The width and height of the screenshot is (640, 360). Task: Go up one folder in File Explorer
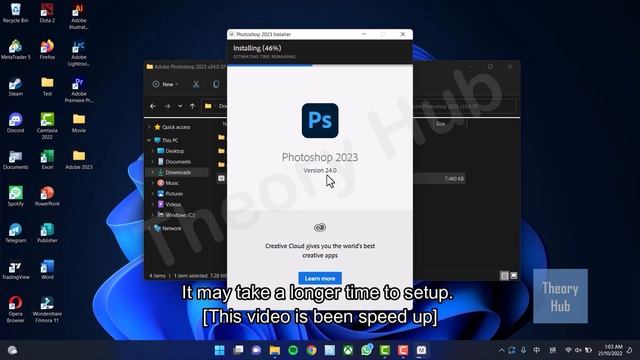coord(192,106)
